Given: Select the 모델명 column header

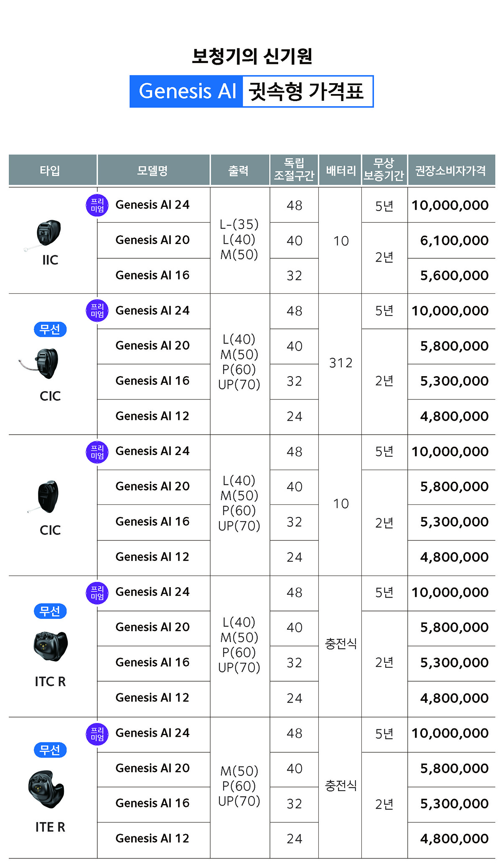Looking at the screenshot, I should [153, 171].
